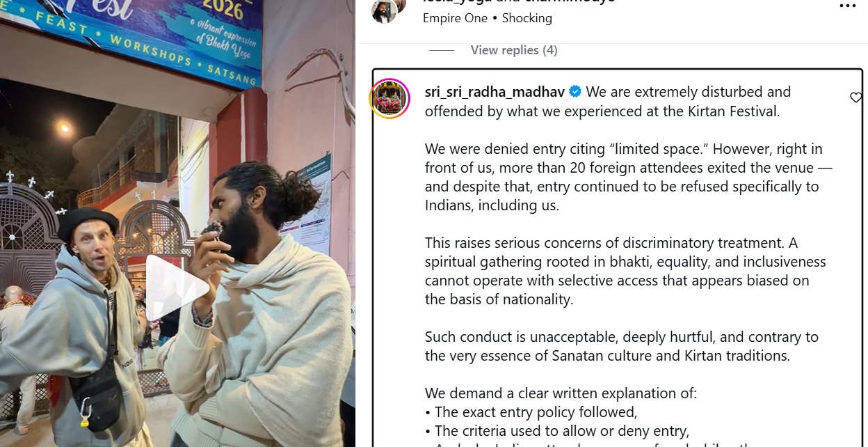This screenshot has width=868, height=447.
Task: Play the Kirtan festival video
Action: point(177,288)
